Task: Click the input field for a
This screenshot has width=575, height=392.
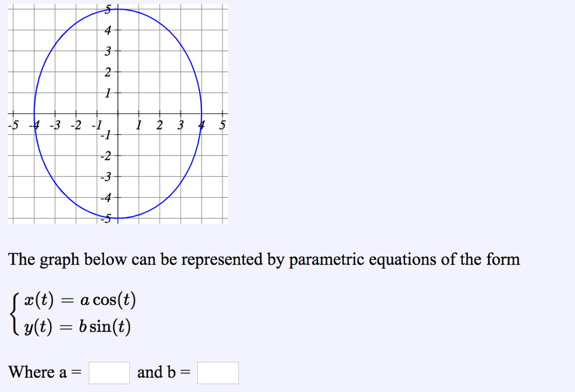Action: (x=108, y=372)
